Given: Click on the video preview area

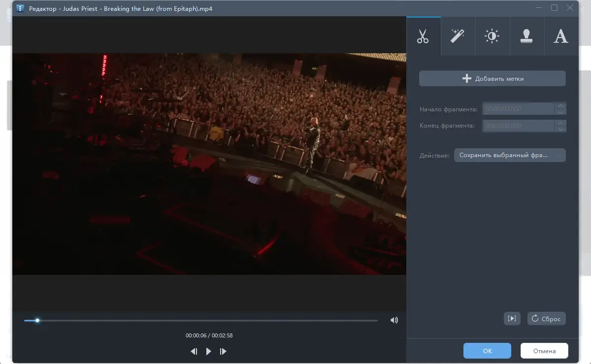Looking at the screenshot, I should pos(209,164).
